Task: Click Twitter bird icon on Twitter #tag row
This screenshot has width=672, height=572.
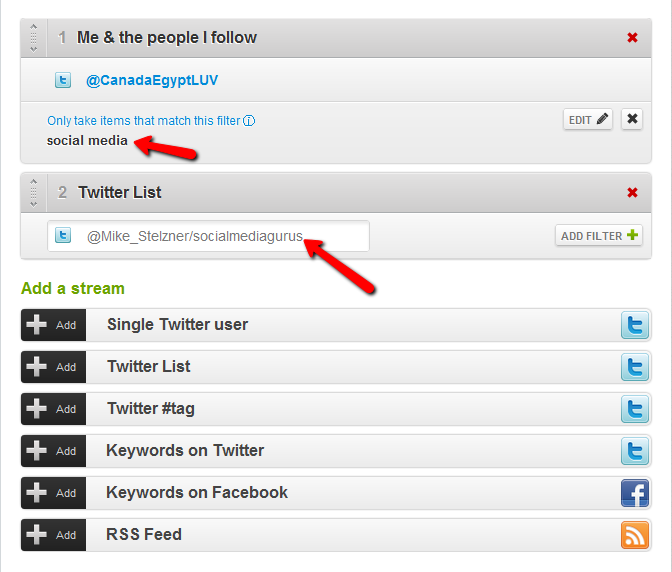Action: tap(635, 409)
